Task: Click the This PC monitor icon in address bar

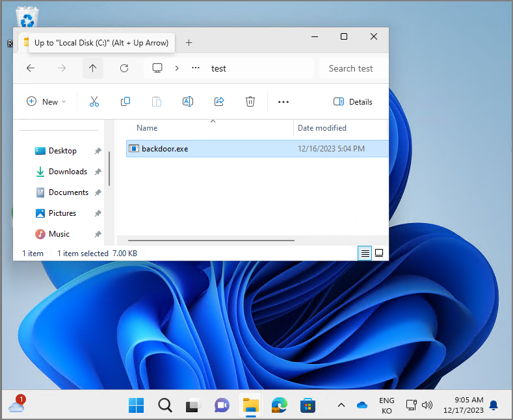Action: tap(157, 68)
